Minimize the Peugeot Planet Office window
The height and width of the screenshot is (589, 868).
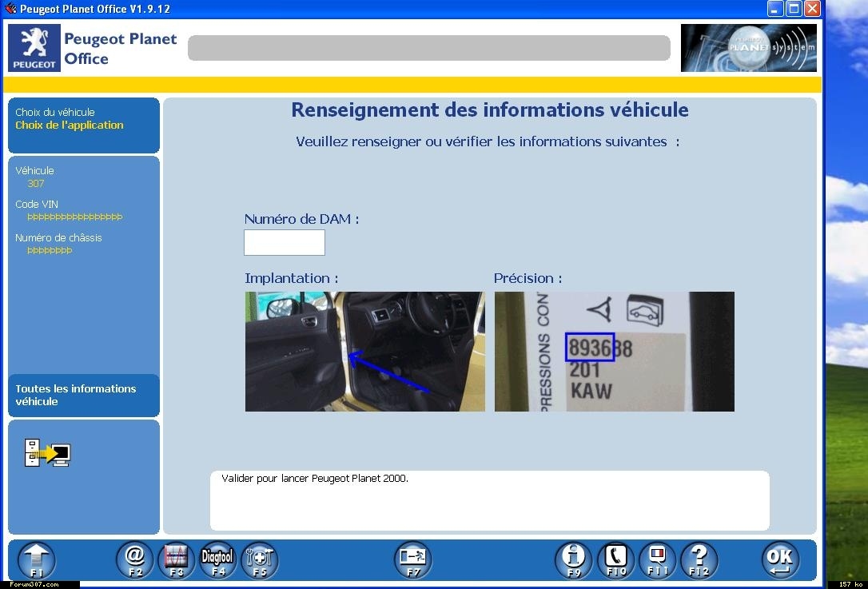[x=775, y=8]
